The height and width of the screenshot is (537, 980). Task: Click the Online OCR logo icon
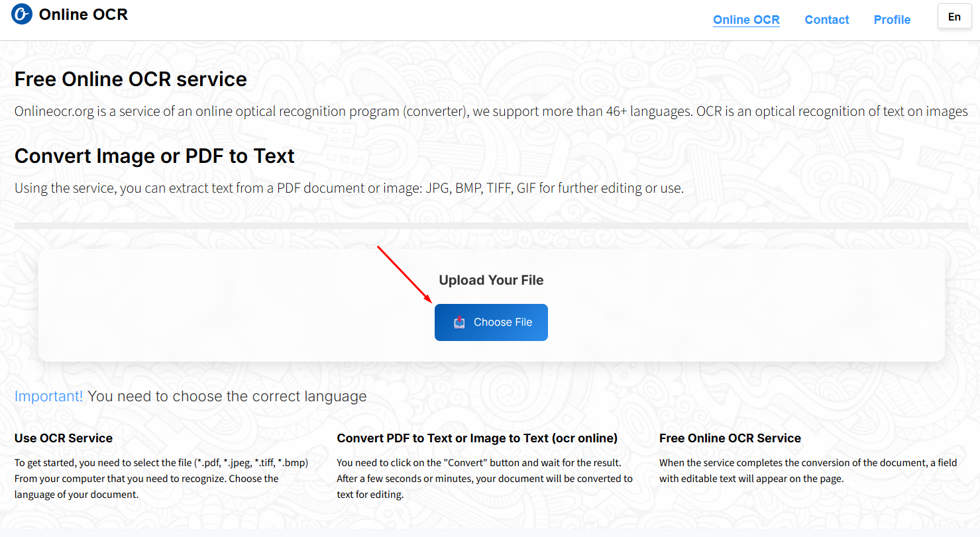tap(22, 14)
